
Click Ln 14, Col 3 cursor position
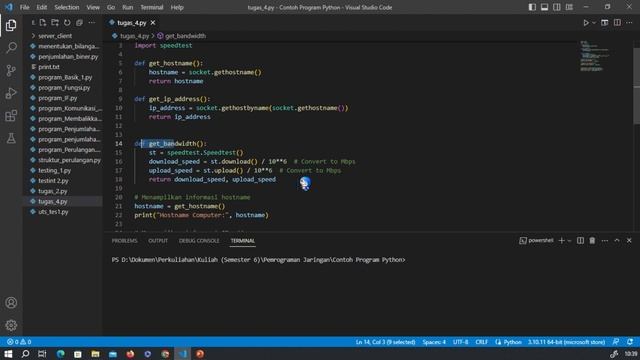(x=385, y=342)
